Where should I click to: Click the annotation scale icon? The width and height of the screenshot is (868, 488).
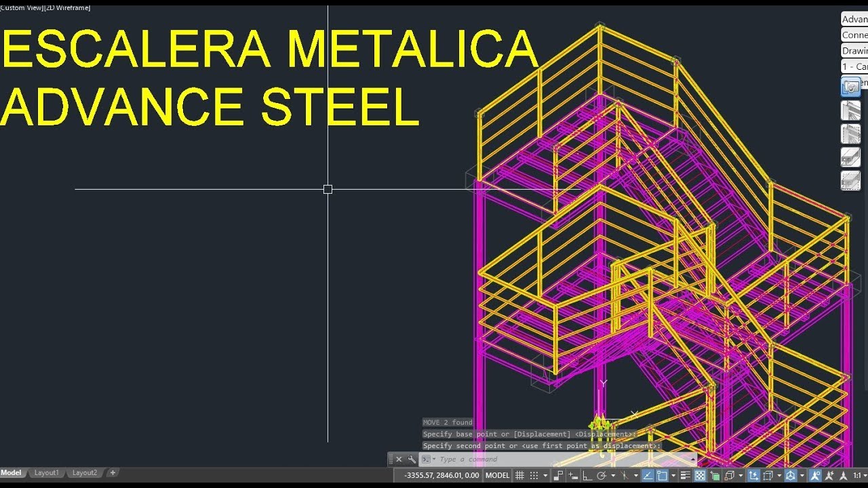tap(843, 475)
